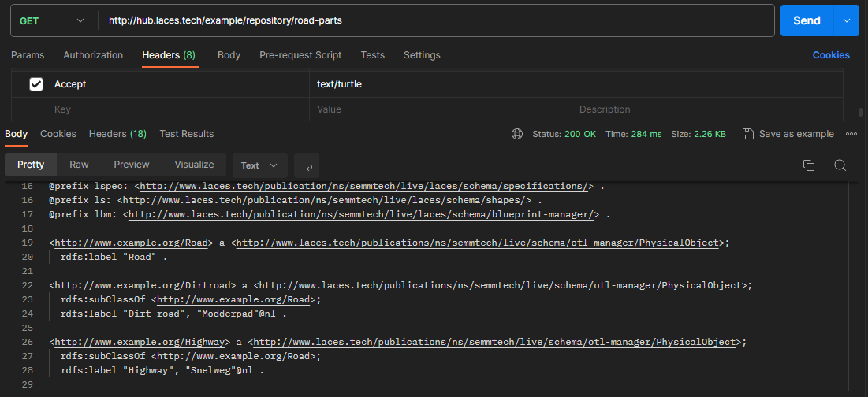
Task: Select the Test Results response tab
Action: click(186, 134)
